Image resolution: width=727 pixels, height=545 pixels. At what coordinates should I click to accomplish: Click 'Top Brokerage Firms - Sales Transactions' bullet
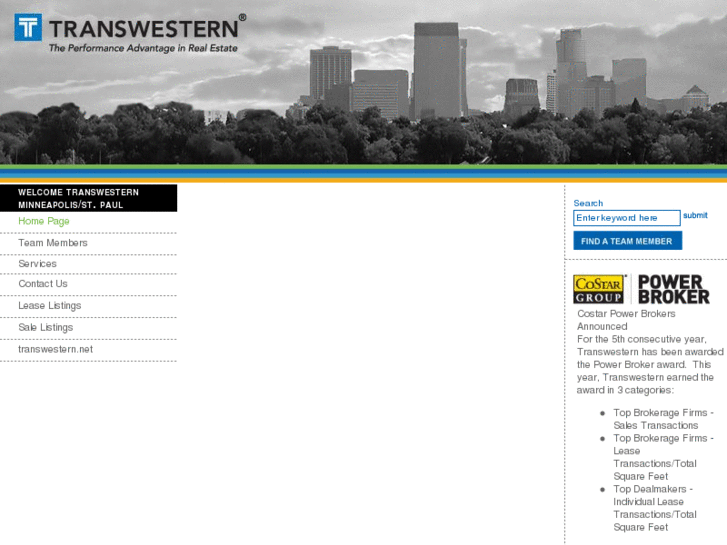(x=663, y=419)
